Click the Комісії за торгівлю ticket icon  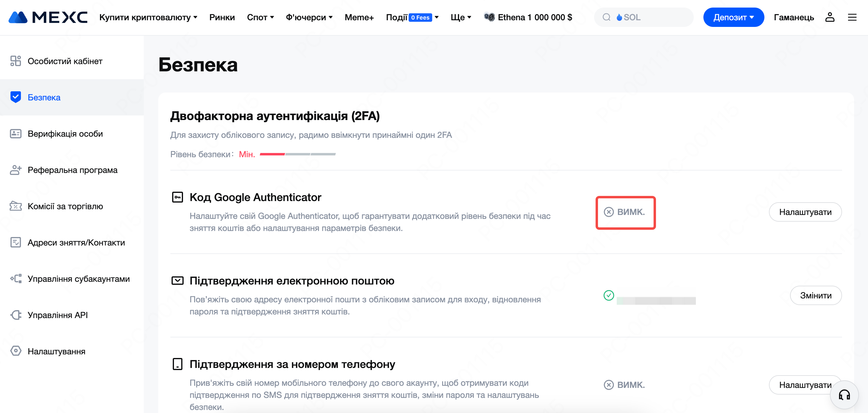(15, 206)
